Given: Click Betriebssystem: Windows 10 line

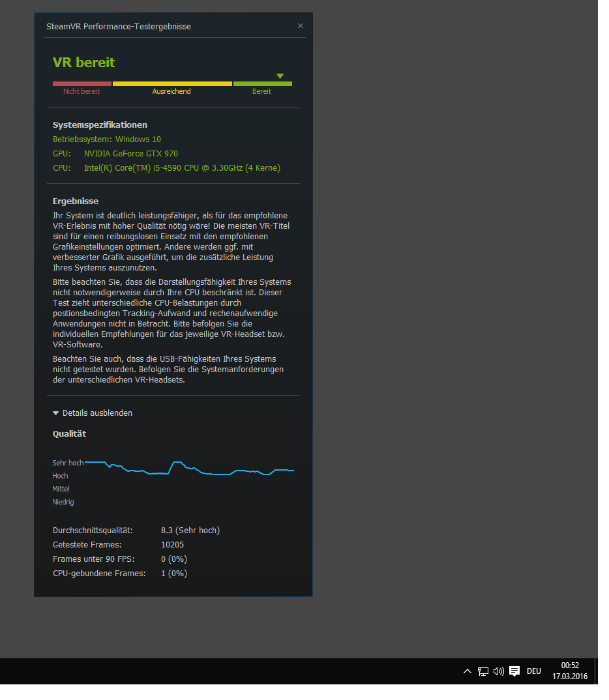Looking at the screenshot, I should (x=107, y=139).
